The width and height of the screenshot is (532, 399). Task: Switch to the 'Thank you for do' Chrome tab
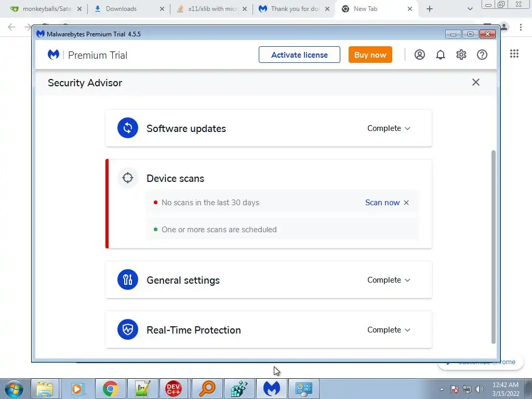[295, 9]
